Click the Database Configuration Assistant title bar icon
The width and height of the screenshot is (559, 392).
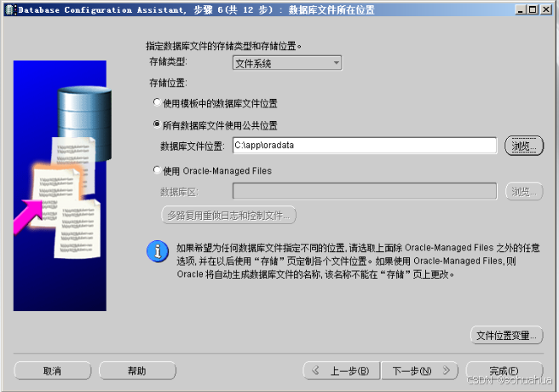coord(10,9)
